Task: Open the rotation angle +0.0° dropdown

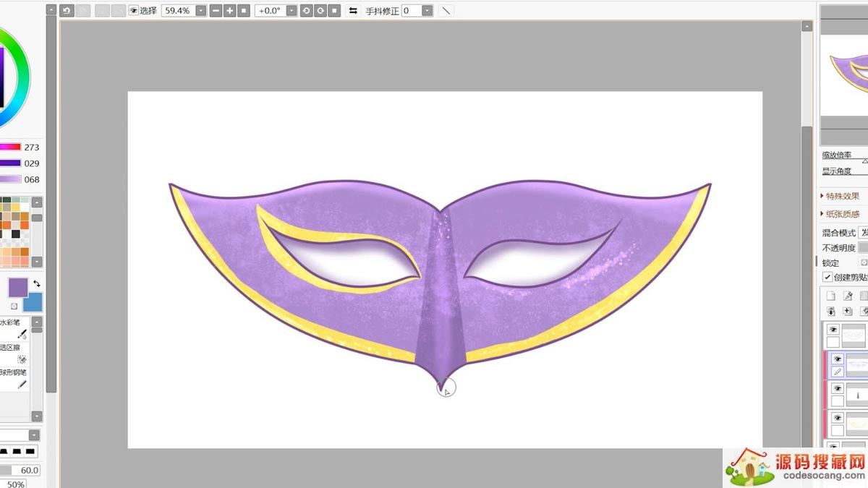Action: [291, 11]
